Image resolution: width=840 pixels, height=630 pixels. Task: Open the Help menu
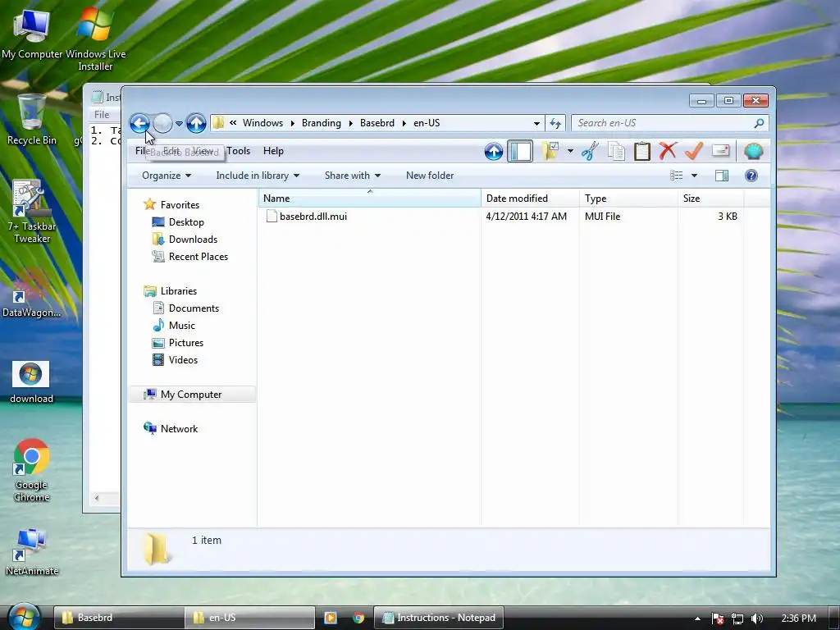click(273, 151)
